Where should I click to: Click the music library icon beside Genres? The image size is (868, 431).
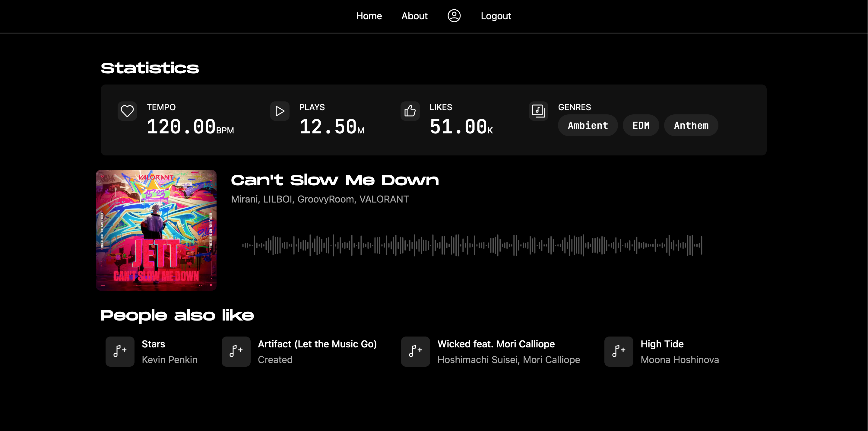pyautogui.click(x=538, y=111)
